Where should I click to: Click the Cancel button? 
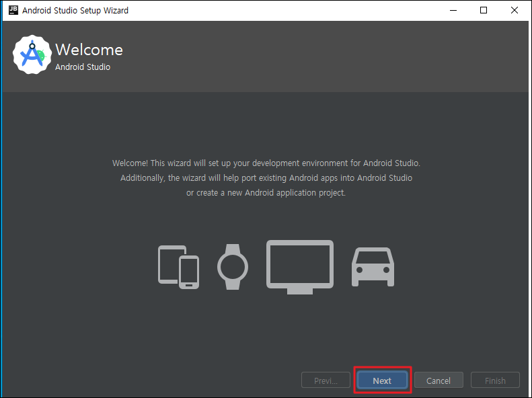click(439, 381)
